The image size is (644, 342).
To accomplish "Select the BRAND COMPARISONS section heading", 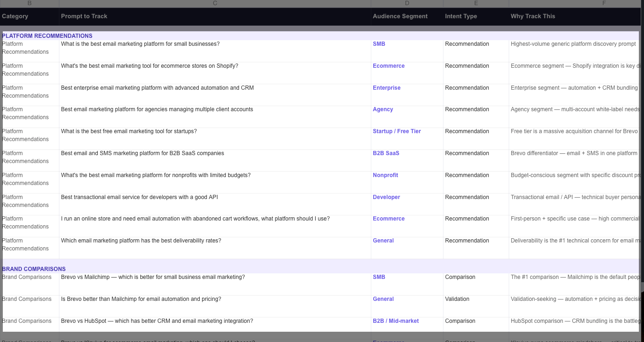I will (34, 269).
